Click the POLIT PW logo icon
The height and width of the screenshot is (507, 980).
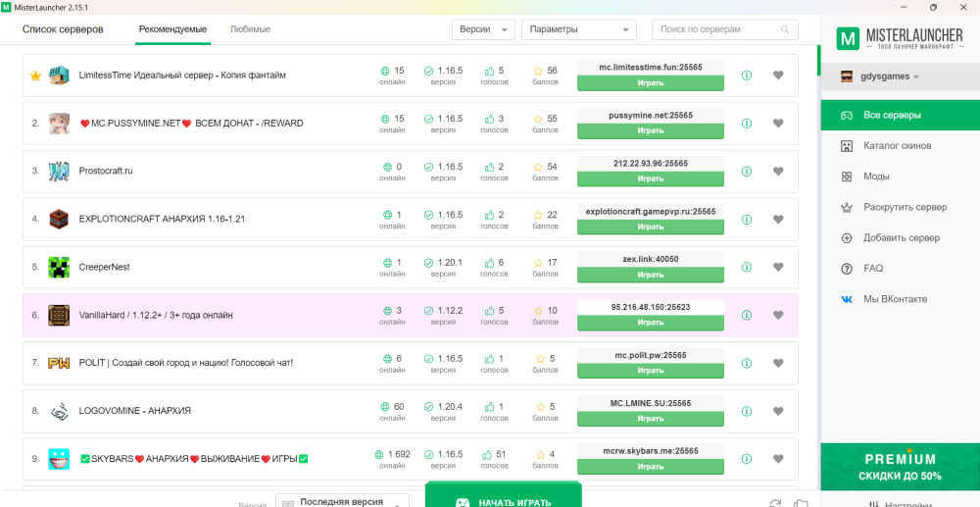click(59, 363)
